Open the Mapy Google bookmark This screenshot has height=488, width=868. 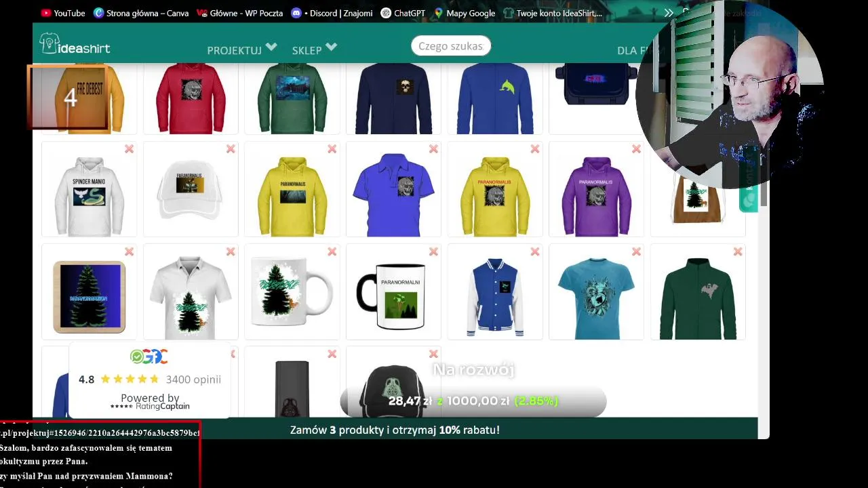click(465, 13)
